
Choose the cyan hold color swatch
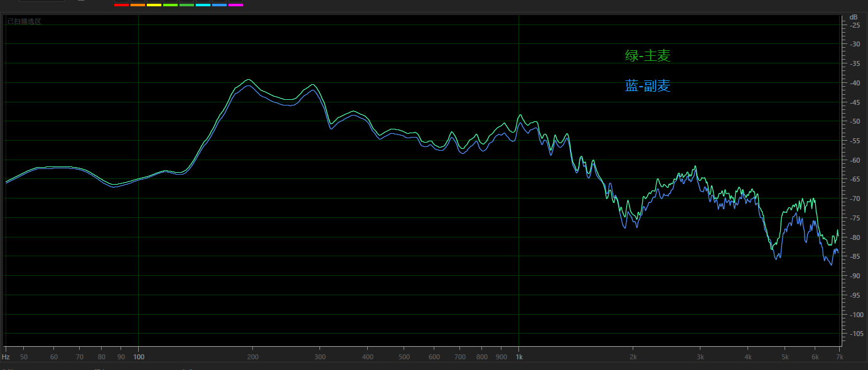coord(203,5)
